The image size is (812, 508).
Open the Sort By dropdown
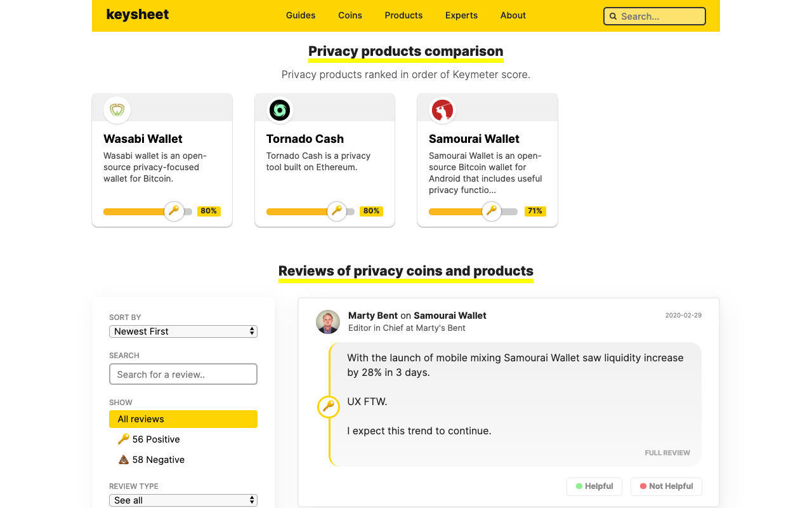coord(183,331)
